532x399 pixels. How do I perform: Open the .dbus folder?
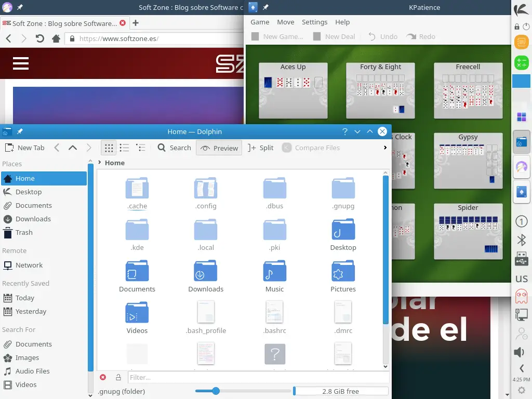[x=274, y=193]
